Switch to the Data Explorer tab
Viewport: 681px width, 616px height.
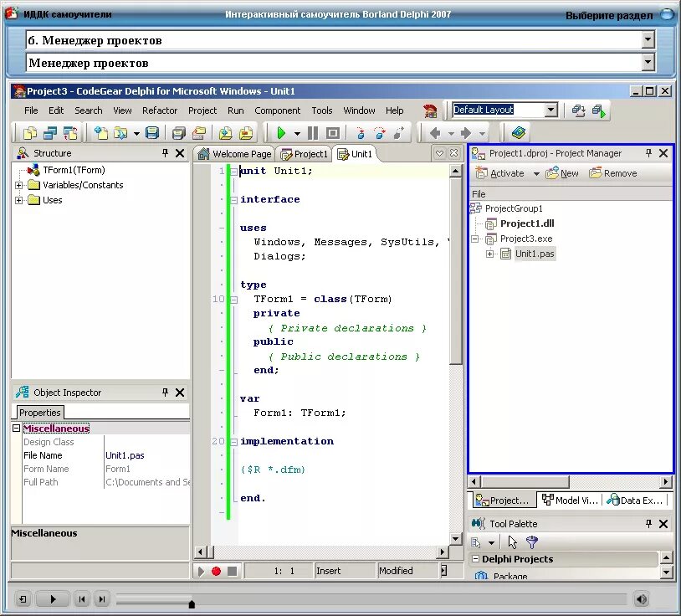[x=635, y=500]
